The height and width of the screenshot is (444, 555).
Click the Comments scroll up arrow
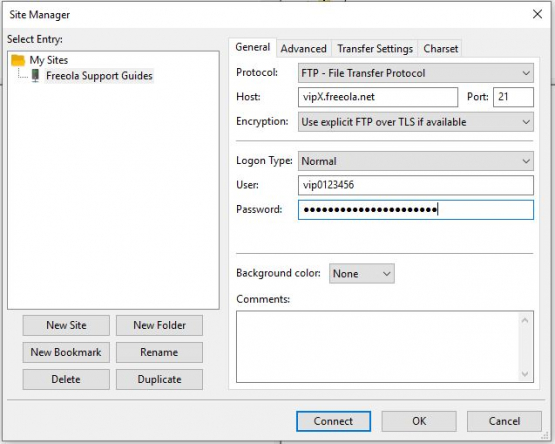[525, 321]
